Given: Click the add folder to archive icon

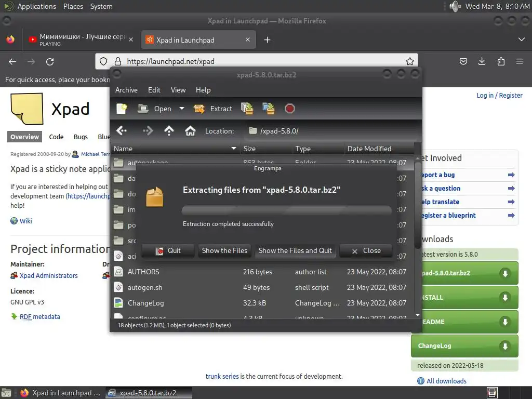Looking at the screenshot, I should [x=269, y=109].
